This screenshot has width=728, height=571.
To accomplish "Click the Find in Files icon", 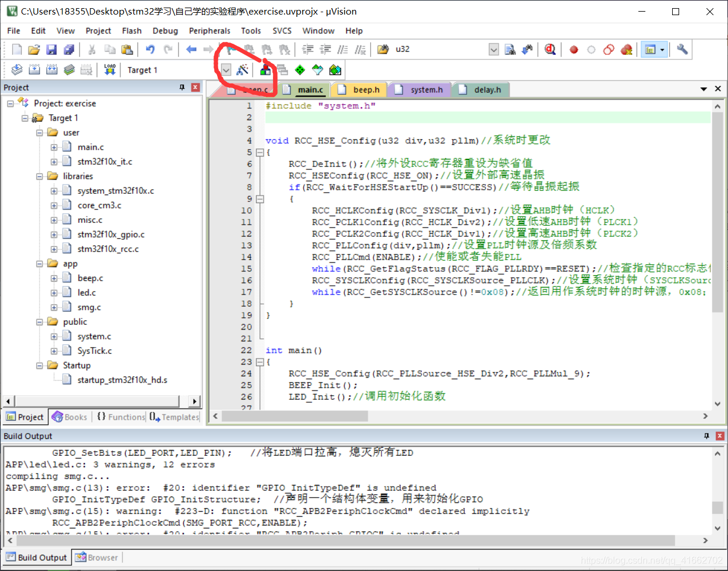I will [383, 49].
